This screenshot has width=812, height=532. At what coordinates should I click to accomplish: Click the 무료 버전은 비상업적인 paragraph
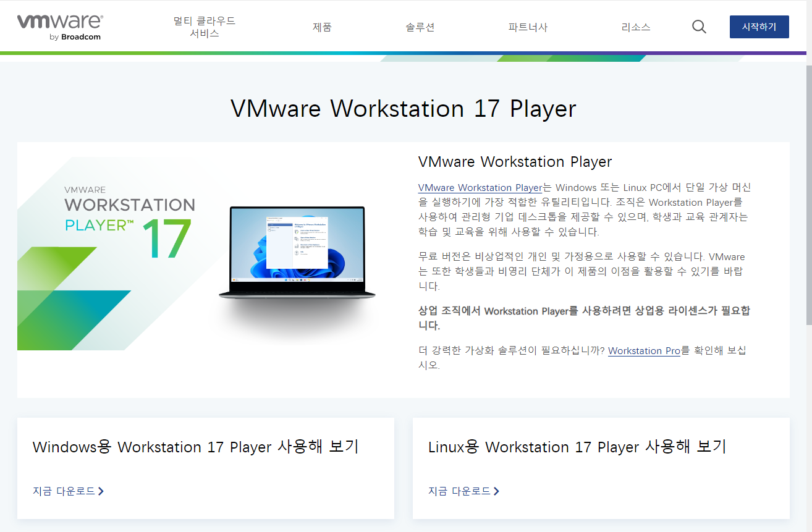(582, 271)
